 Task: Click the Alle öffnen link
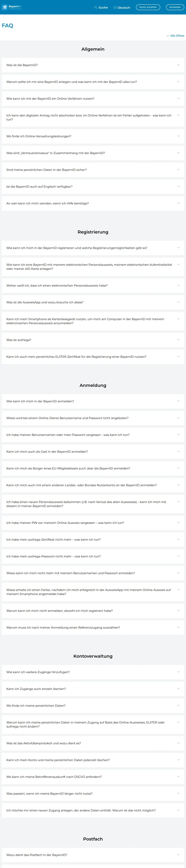point(175,36)
